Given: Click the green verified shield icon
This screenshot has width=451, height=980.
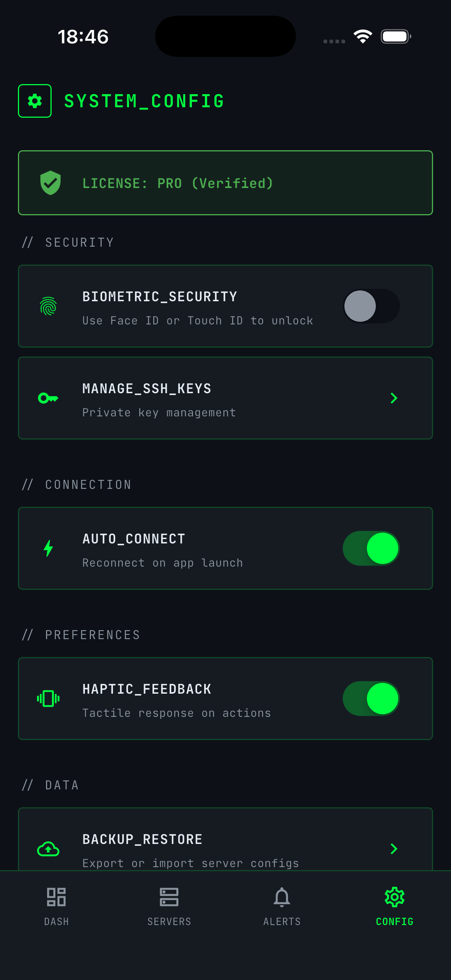Looking at the screenshot, I should tap(50, 183).
